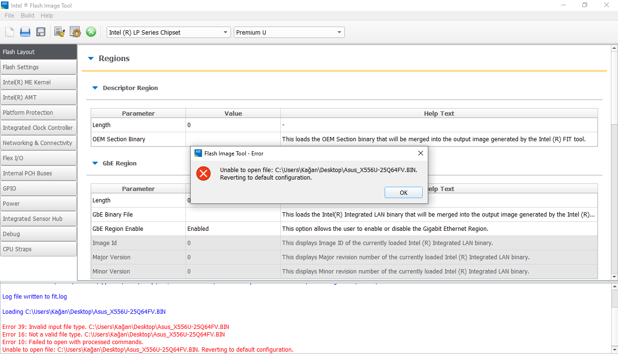The width and height of the screenshot is (618, 364).
Task: Select the Intel(R) ME Kernel tab
Action: [x=38, y=82]
